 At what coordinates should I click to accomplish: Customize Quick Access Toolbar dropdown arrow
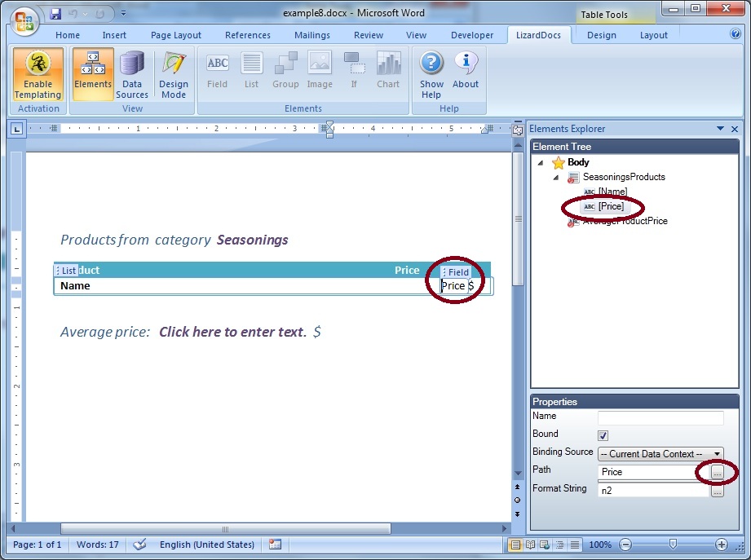(x=124, y=13)
